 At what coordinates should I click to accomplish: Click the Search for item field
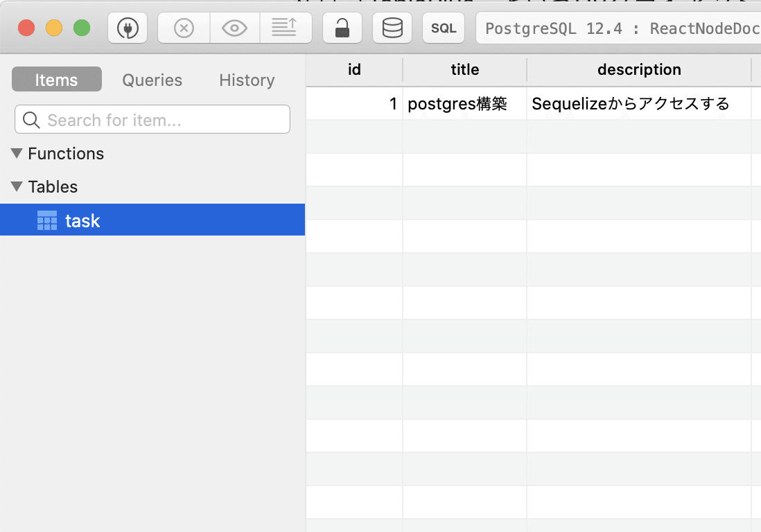pyautogui.click(x=152, y=120)
